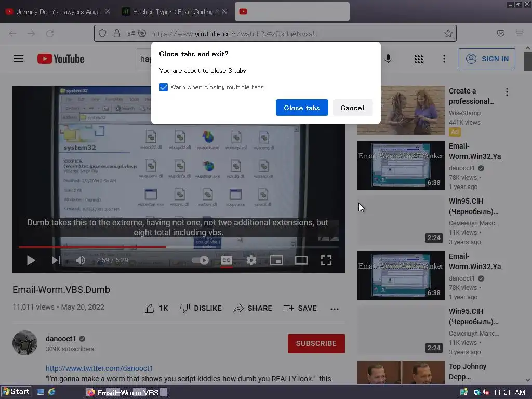The image size is (532, 399).
Task: Enable miniplayer mode icon
Action: pos(276,260)
